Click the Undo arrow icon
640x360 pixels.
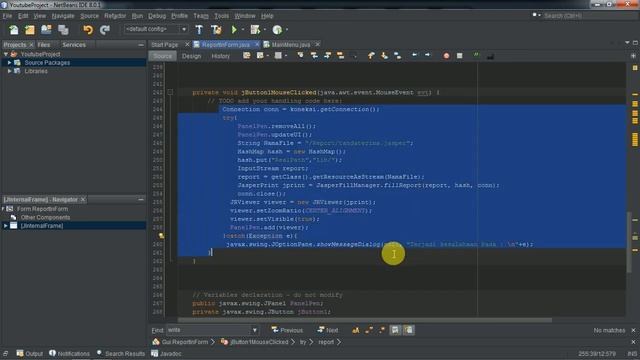[88, 29]
